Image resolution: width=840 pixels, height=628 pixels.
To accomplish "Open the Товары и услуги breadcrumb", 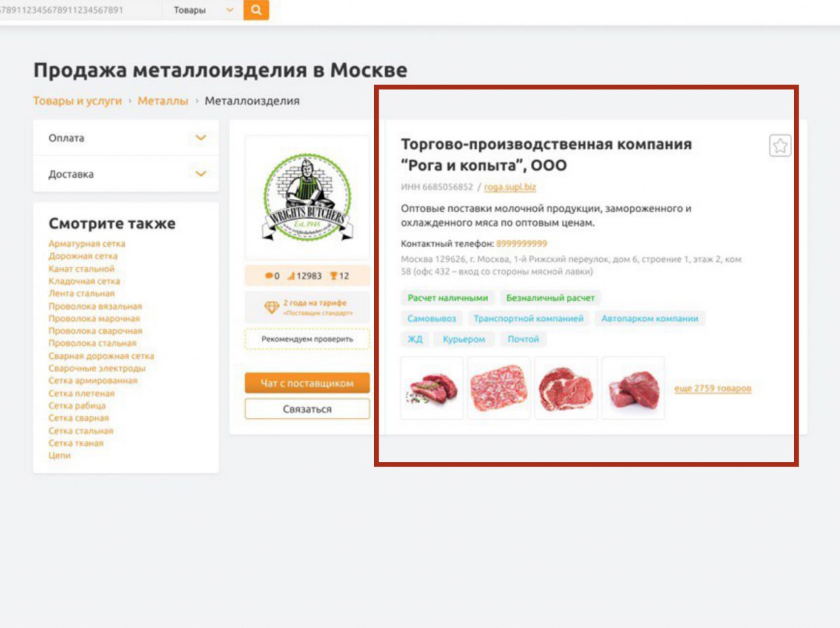I will [77, 100].
